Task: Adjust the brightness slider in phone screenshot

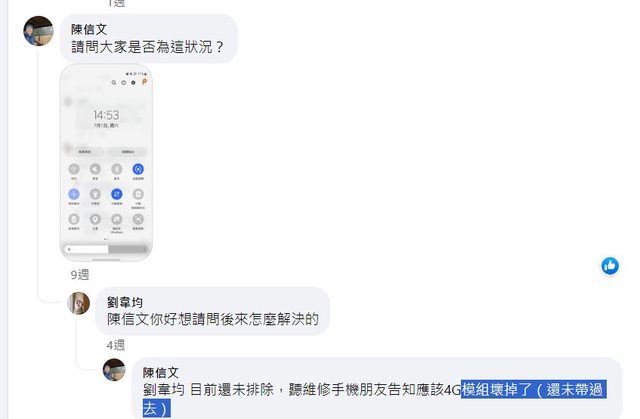Action: pos(106,249)
